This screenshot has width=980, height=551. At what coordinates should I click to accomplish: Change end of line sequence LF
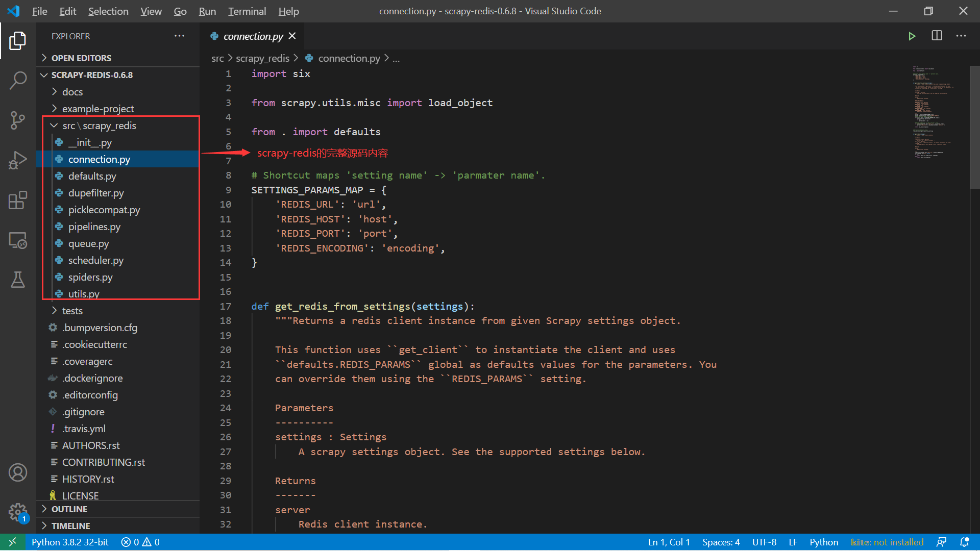[793, 542]
